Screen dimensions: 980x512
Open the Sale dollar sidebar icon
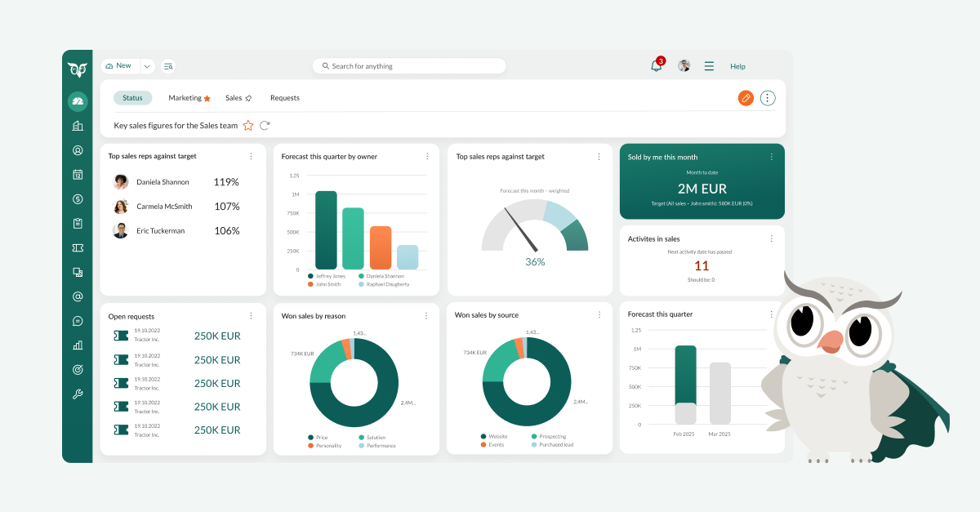78,198
